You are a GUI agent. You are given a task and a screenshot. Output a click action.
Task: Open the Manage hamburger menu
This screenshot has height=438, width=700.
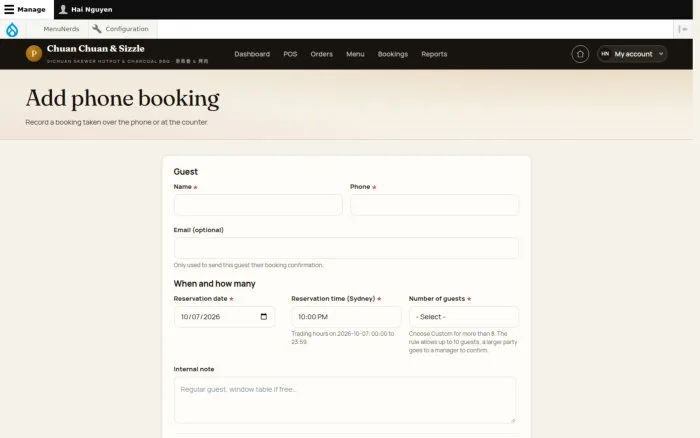pyautogui.click(x=9, y=9)
